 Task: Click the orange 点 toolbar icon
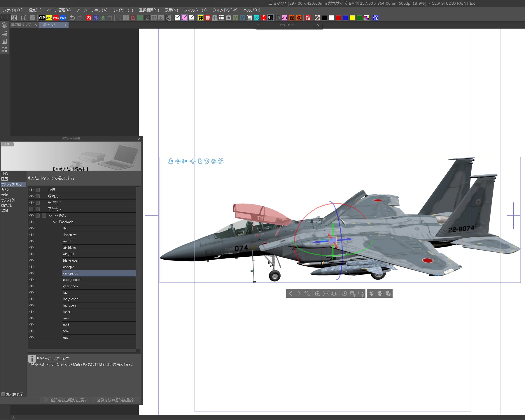click(x=299, y=18)
